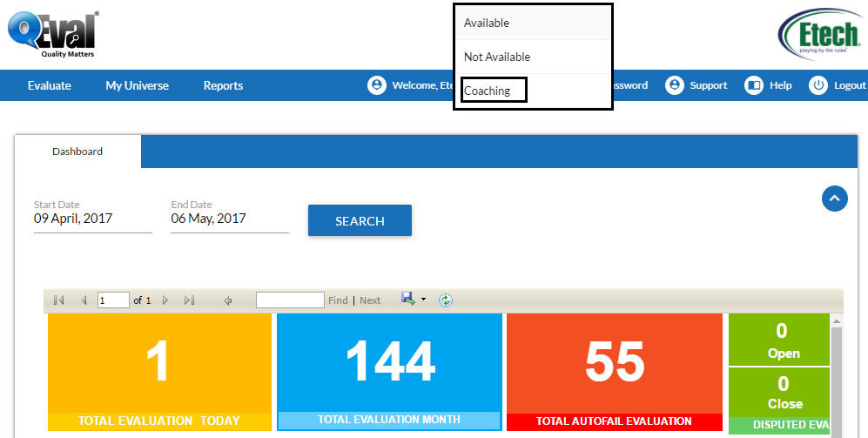Click the Support person icon
The width and height of the screenshot is (868, 438).
[674, 85]
